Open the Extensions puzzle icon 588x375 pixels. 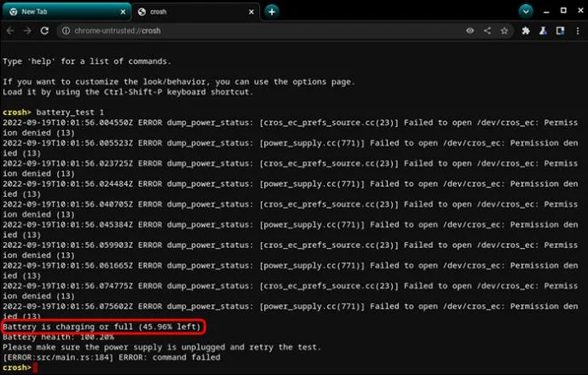[526, 31]
